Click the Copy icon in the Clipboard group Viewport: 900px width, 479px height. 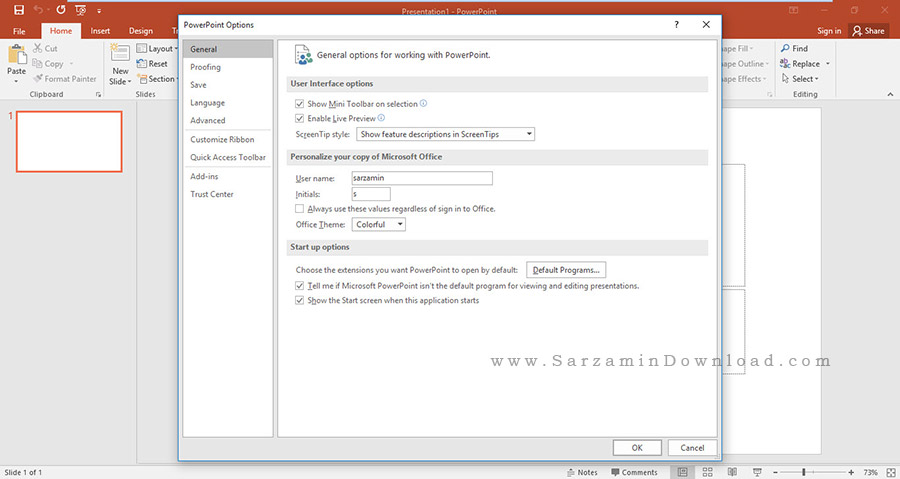tap(37, 64)
